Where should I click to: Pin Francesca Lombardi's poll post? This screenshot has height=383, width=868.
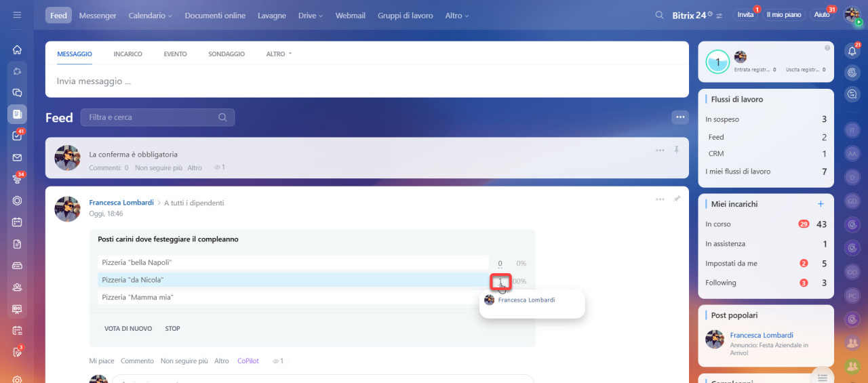(x=676, y=199)
